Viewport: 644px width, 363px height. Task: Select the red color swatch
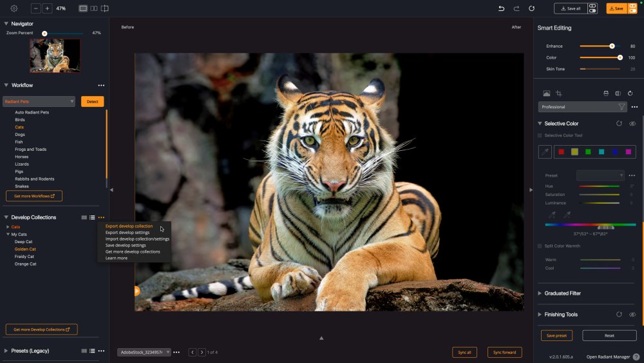point(561,152)
